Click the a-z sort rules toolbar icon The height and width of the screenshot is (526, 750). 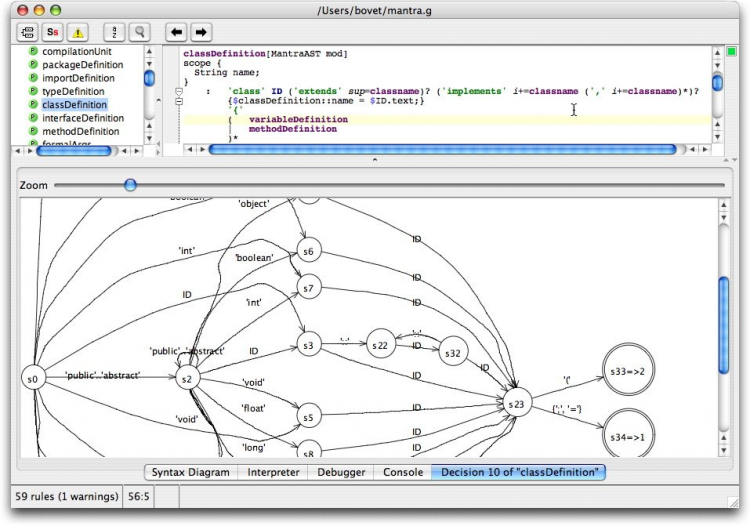pos(114,32)
